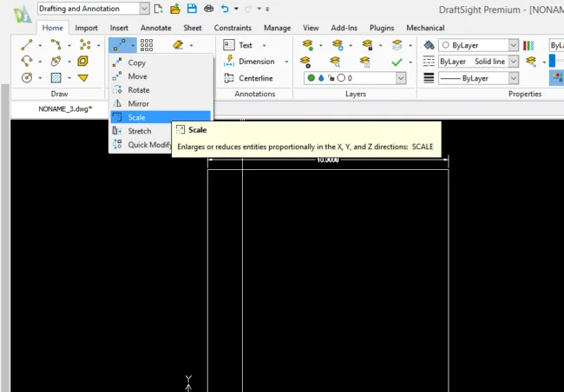The width and height of the screenshot is (564, 392).
Task: Click the green checkmark layer icon
Action: [x=397, y=62]
